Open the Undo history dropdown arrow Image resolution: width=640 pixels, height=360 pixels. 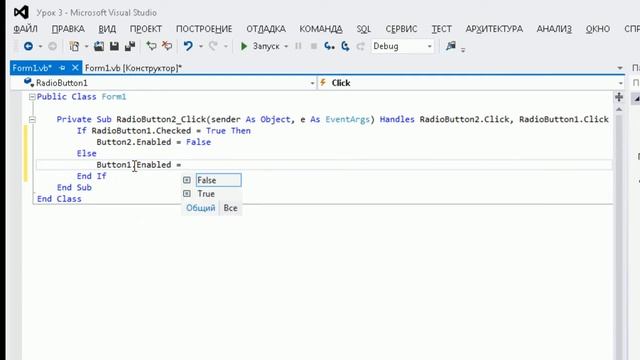click(201, 47)
